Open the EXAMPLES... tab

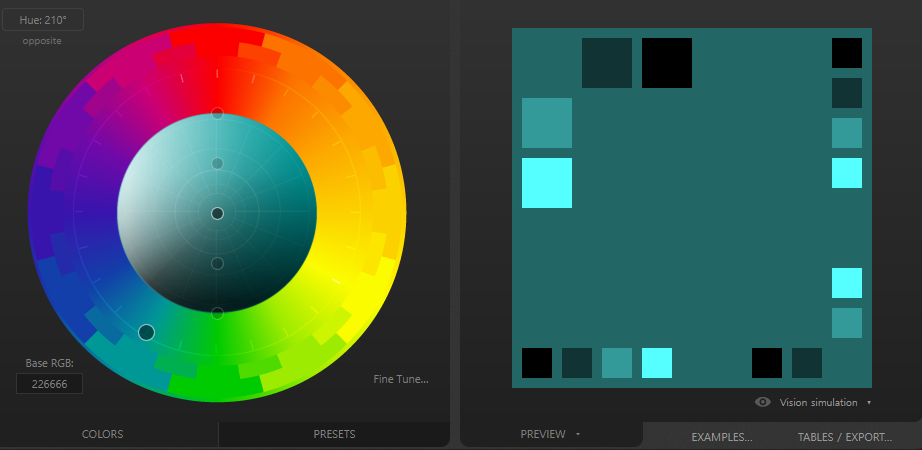722,437
